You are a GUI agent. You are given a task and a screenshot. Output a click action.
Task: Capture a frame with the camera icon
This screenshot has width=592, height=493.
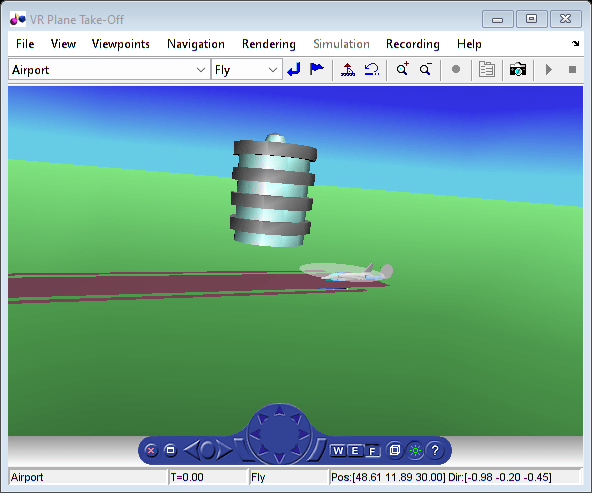click(x=518, y=69)
